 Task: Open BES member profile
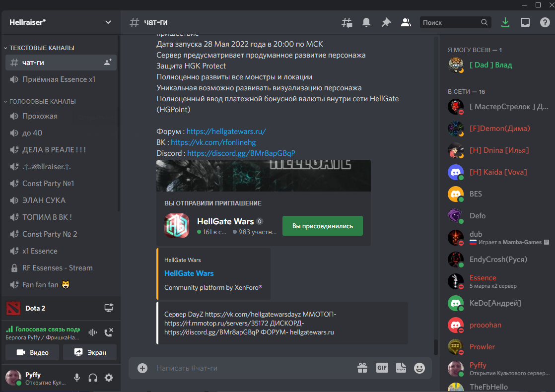[497, 194]
